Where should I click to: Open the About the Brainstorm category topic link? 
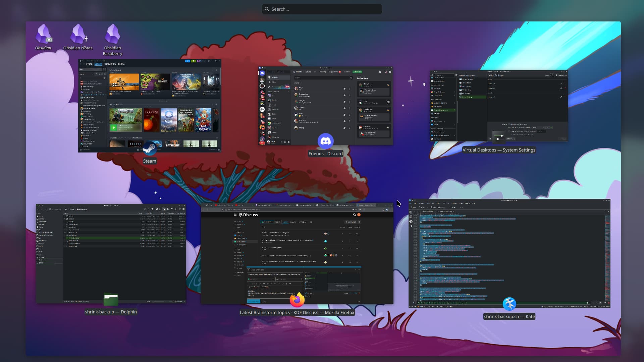click(x=275, y=233)
